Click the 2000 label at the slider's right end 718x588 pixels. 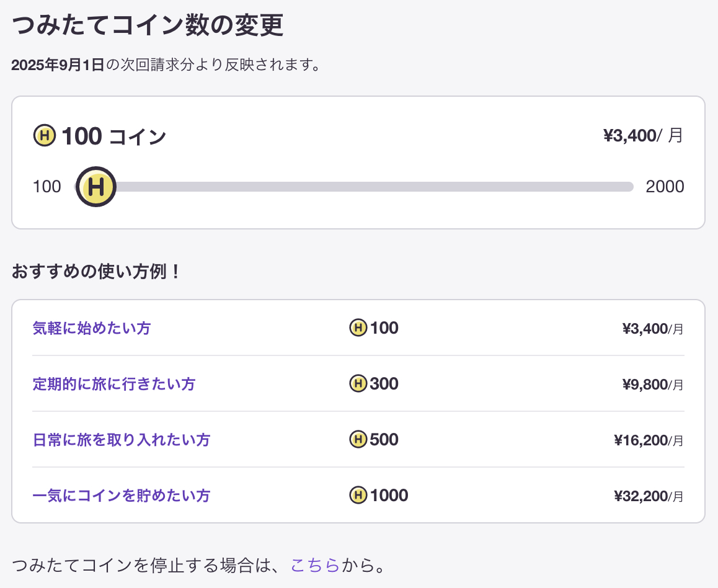pyautogui.click(x=665, y=186)
